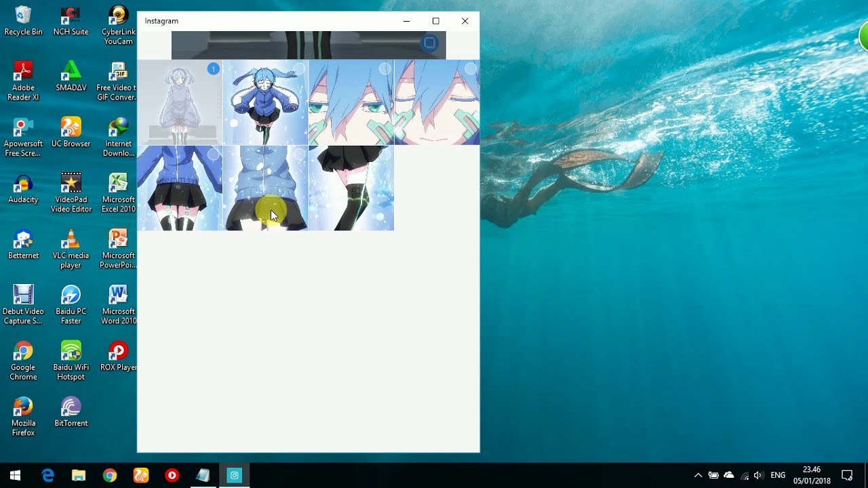Screen dimensions: 868x488
Task: Tick the circle on the black stocking leg thumbnail
Action: pyautogui.click(x=384, y=155)
